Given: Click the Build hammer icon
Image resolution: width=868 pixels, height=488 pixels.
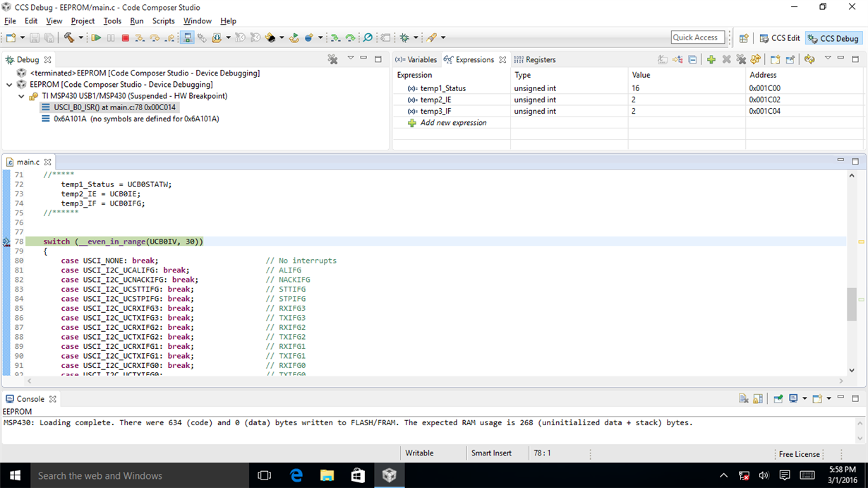Looking at the screenshot, I should click(x=68, y=37).
